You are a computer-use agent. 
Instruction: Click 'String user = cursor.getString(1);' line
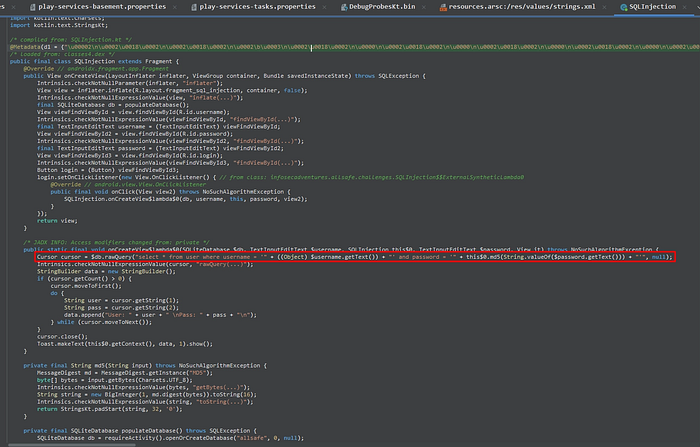pyautogui.click(x=121, y=301)
